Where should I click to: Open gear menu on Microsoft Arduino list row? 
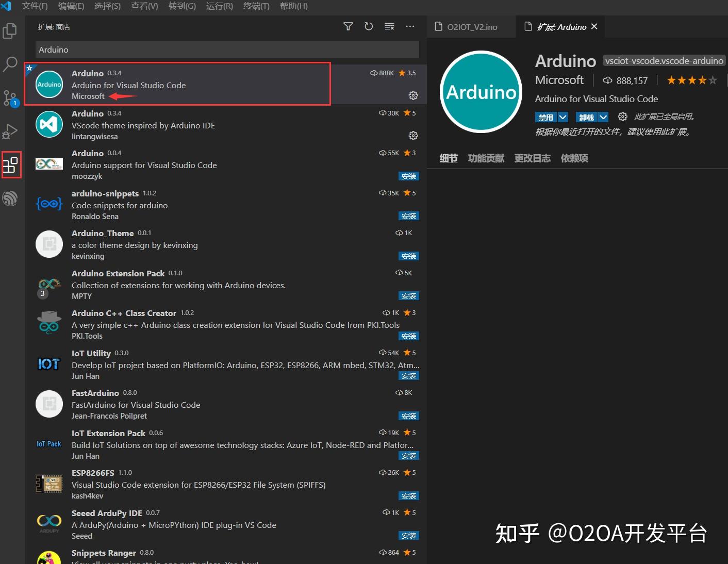coord(413,95)
